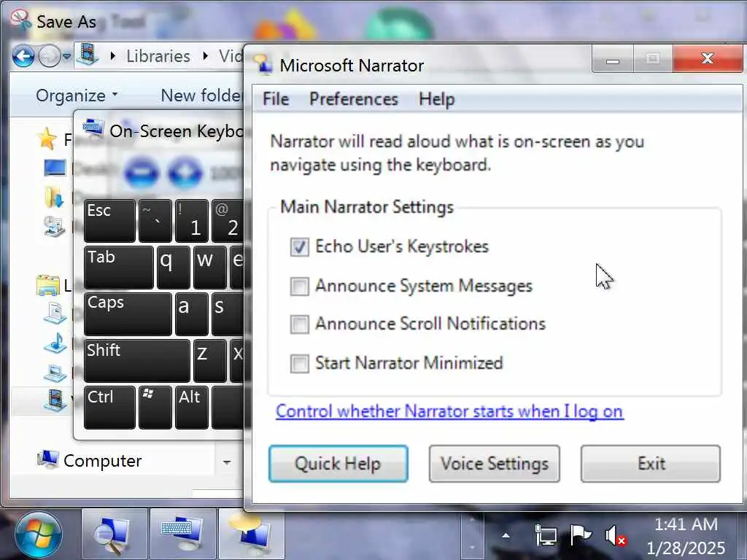This screenshot has width=747, height=560.
Task: Tick Start Narrator Minimized checkbox
Action: click(x=300, y=363)
